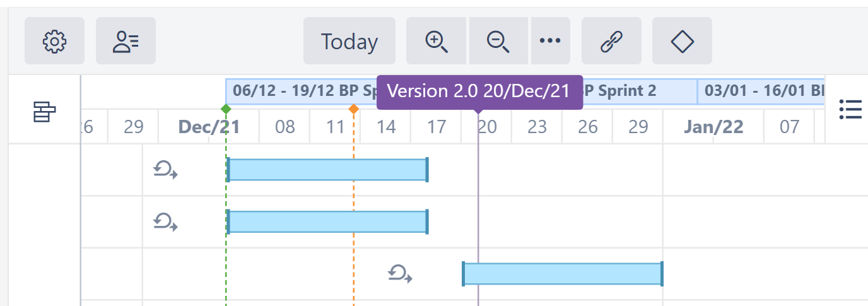Screen dimensions: 868x306
Task: Click first row sprint cycle icon
Action: coord(165,170)
